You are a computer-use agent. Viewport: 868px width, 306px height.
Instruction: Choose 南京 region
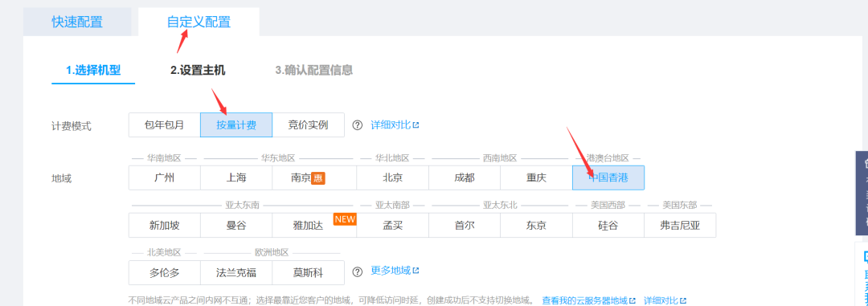(x=314, y=177)
